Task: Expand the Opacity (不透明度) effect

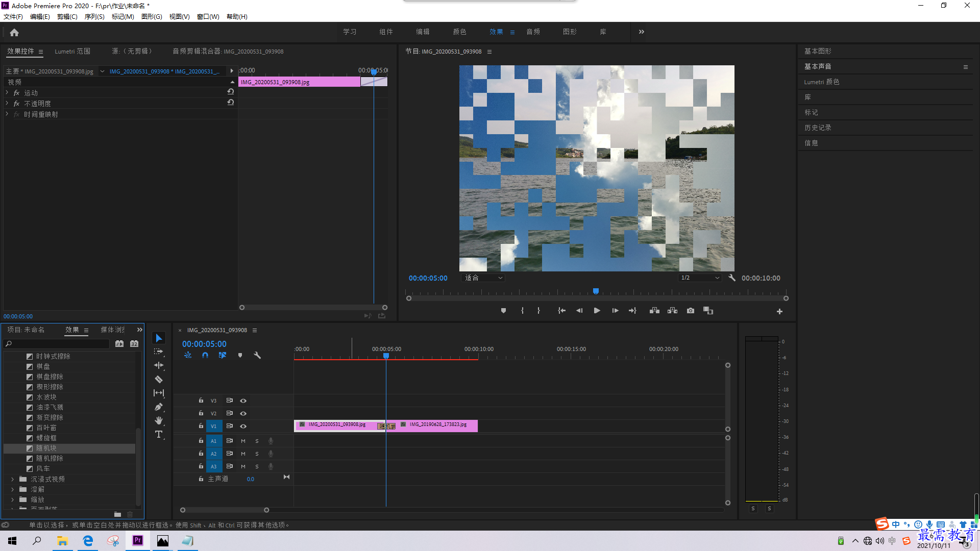Action: (x=7, y=103)
